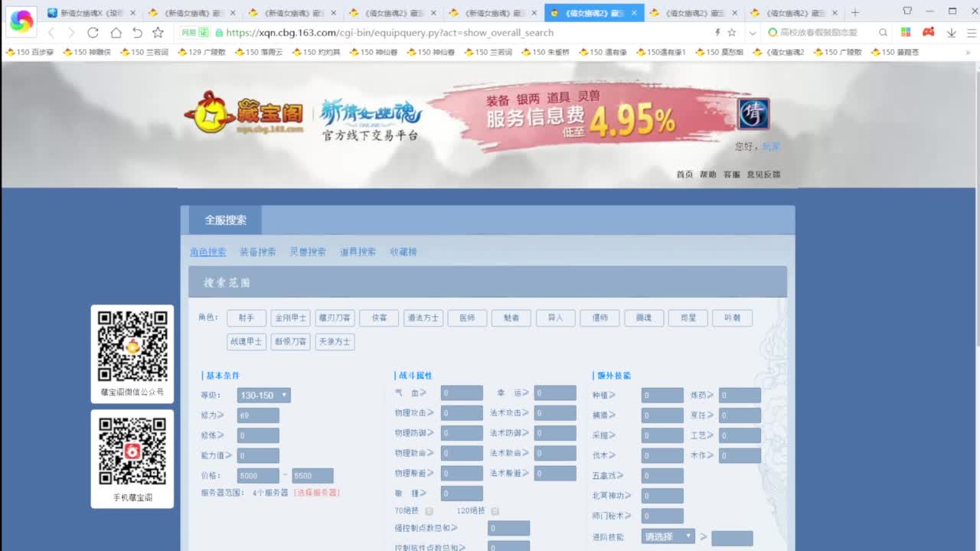Go to the browser home page icon
Image resolution: width=980 pixels, height=551 pixels.
tap(116, 32)
